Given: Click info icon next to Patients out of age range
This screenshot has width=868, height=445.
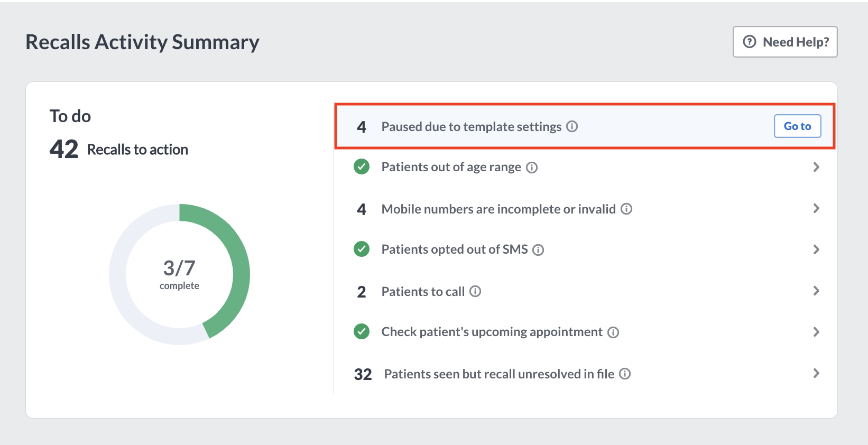Looking at the screenshot, I should (x=532, y=168).
